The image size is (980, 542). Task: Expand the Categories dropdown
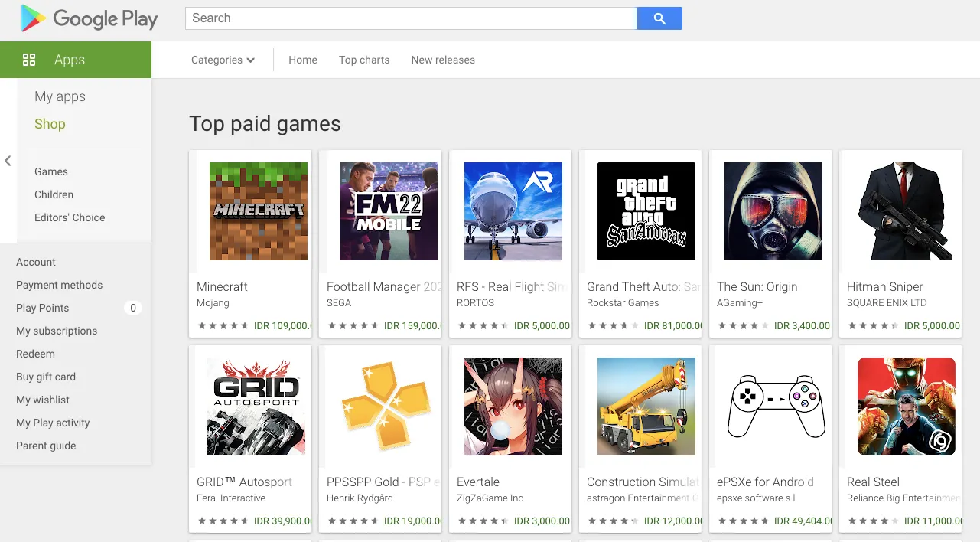coord(223,60)
